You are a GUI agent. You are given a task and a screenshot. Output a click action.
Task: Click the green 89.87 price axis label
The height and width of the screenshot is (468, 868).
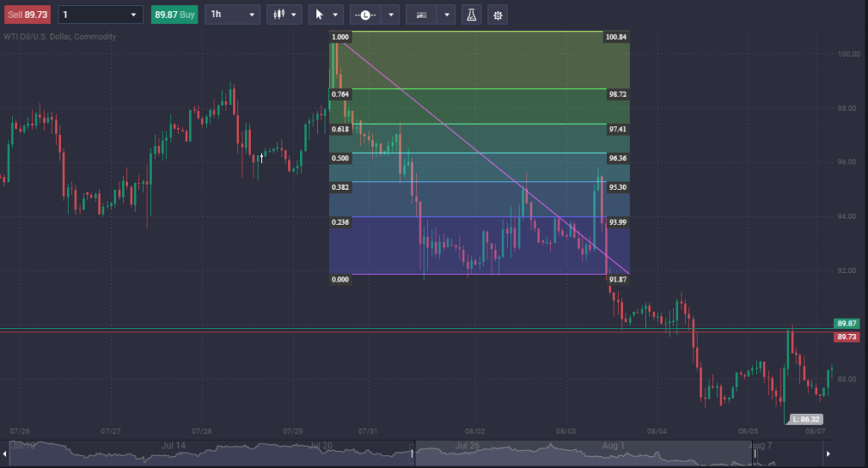(x=845, y=324)
